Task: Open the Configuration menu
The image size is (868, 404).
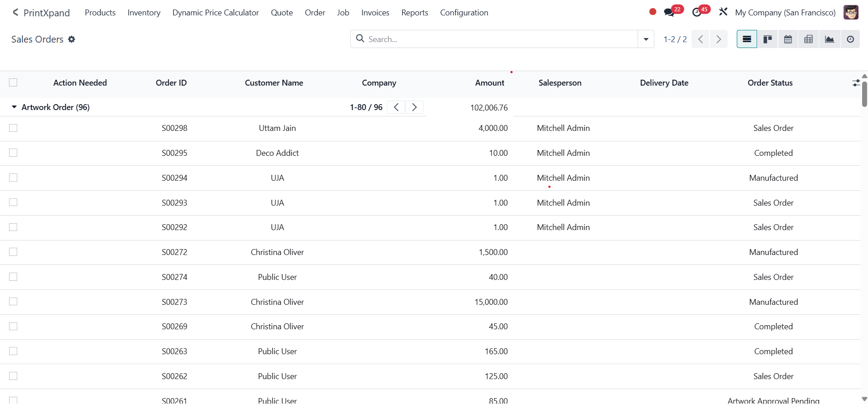Action: click(x=464, y=13)
